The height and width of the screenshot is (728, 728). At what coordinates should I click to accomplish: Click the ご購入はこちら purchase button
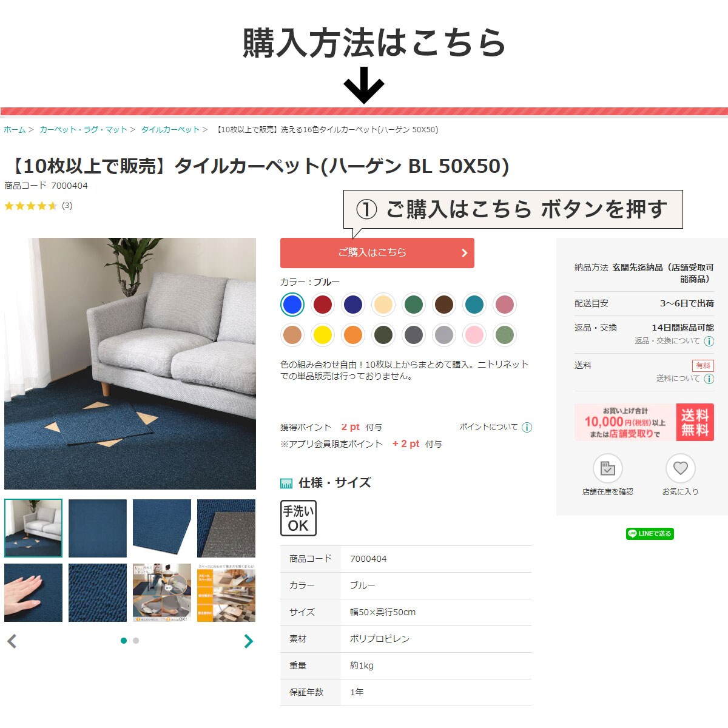tap(377, 253)
